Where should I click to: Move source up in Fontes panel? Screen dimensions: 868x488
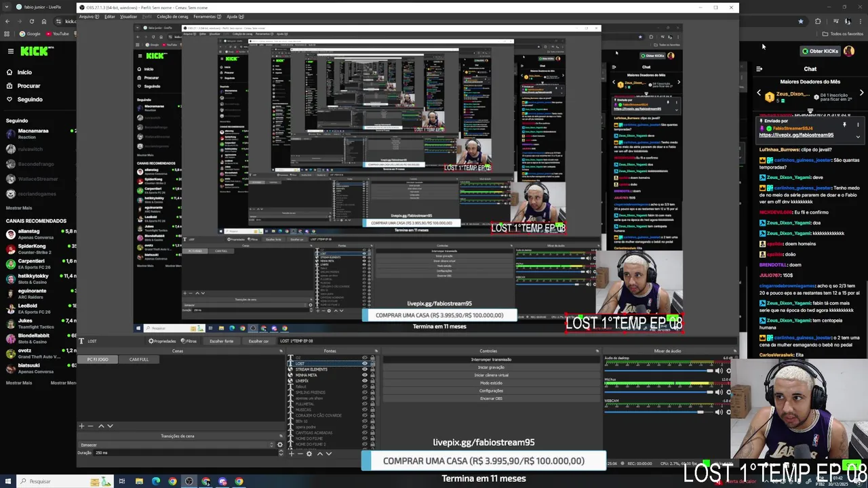click(320, 453)
